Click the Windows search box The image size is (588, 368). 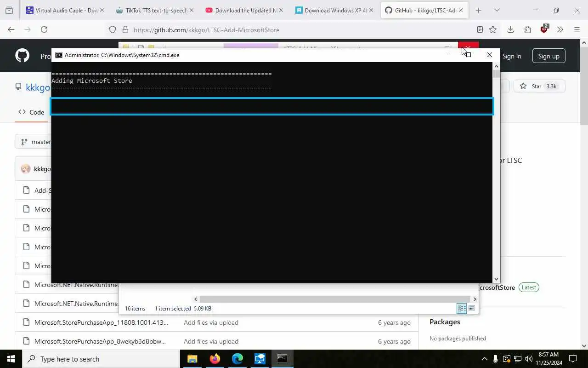101,359
